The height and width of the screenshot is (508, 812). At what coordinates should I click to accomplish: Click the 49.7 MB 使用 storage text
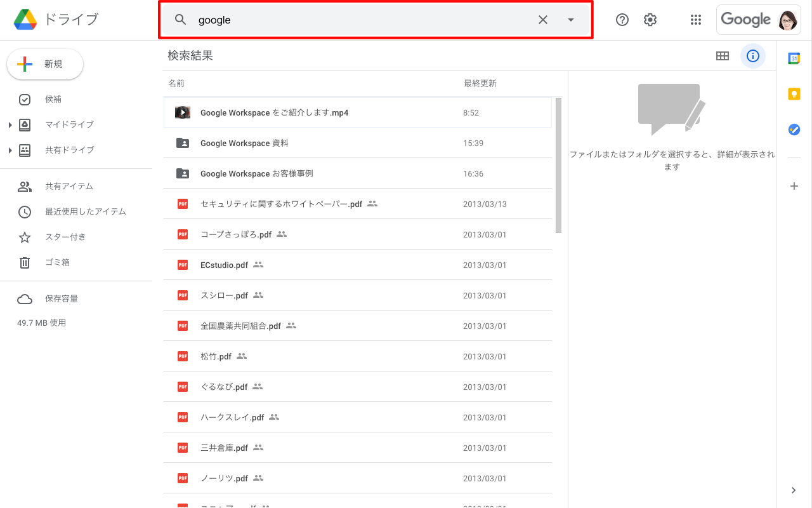pos(41,323)
